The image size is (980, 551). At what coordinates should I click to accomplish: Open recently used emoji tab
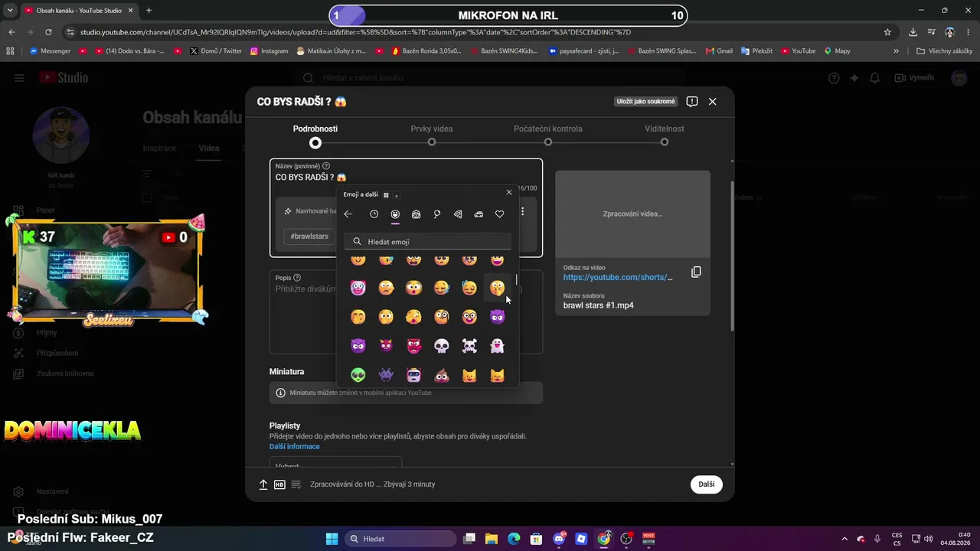point(374,214)
